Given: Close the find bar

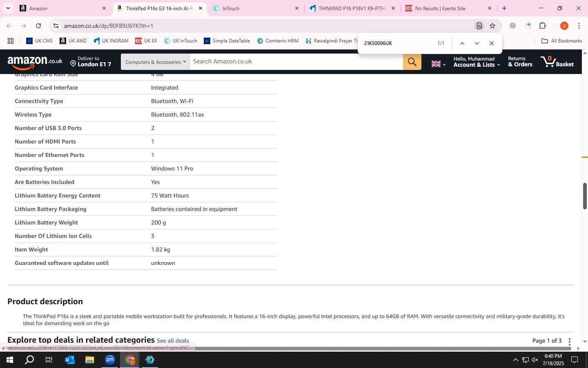Looking at the screenshot, I should point(491,43).
